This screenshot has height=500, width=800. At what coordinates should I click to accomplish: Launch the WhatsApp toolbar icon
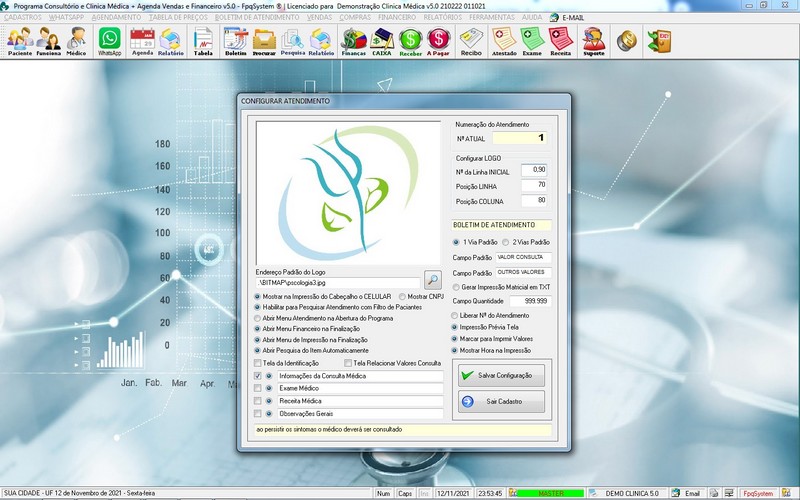tap(110, 41)
